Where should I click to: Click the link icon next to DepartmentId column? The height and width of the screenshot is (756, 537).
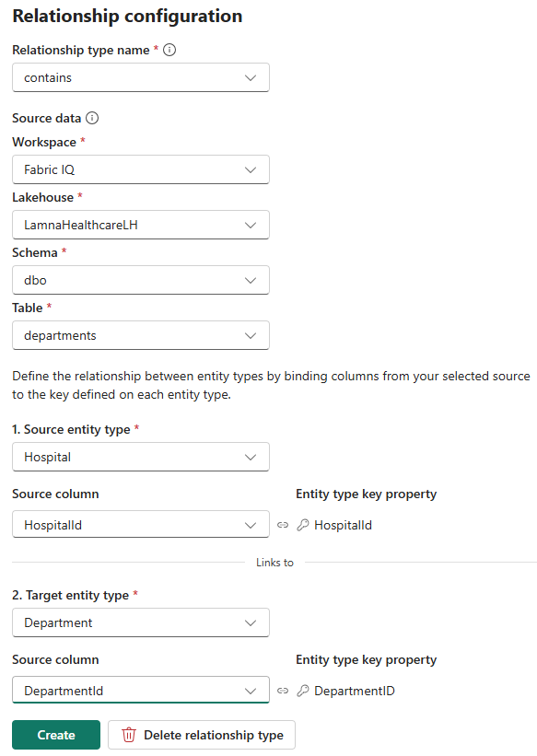283,690
